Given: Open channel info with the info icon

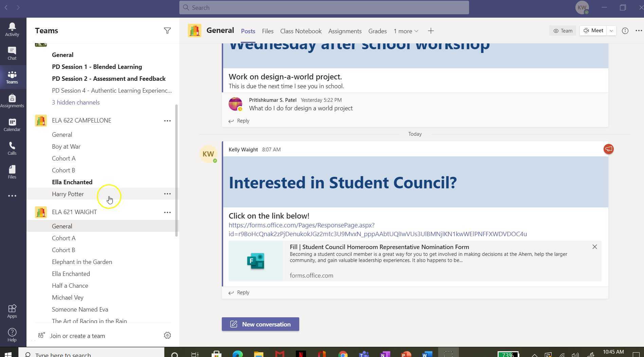Looking at the screenshot, I should [x=625, y=31].
